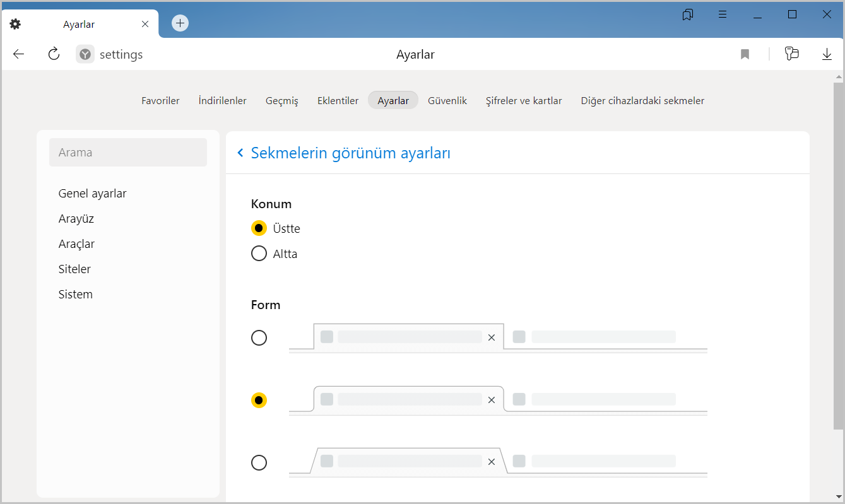845x504 pixels.
Task: Reload the page with refresh icon
Action: tap(54, 54)
